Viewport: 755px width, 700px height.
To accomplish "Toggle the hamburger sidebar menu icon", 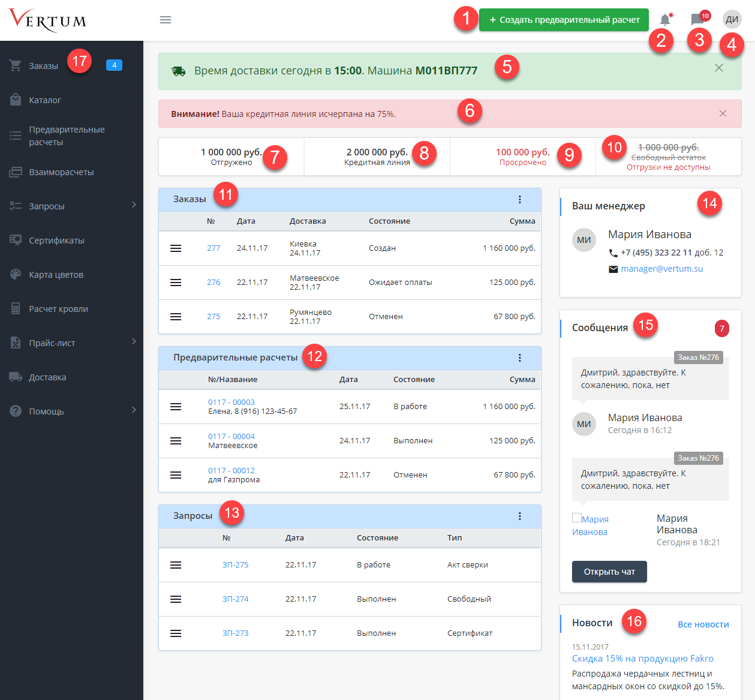I will tap(166, 20).
